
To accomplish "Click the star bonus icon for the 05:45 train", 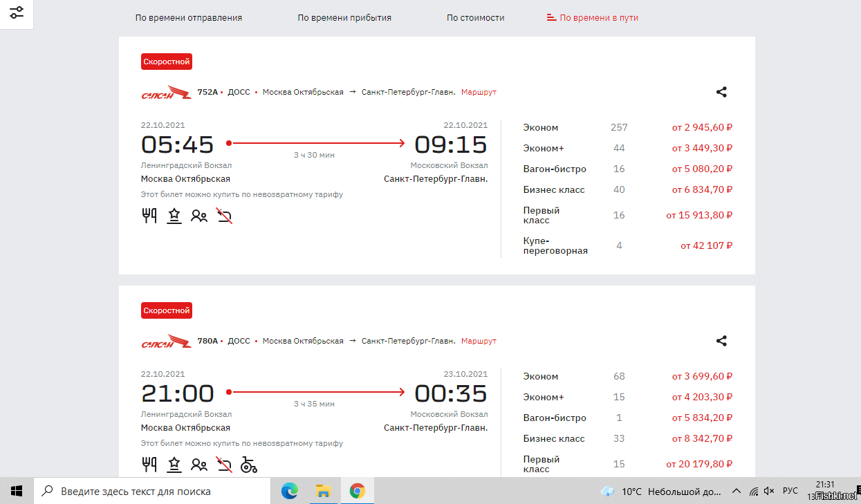I will (174, 216).
